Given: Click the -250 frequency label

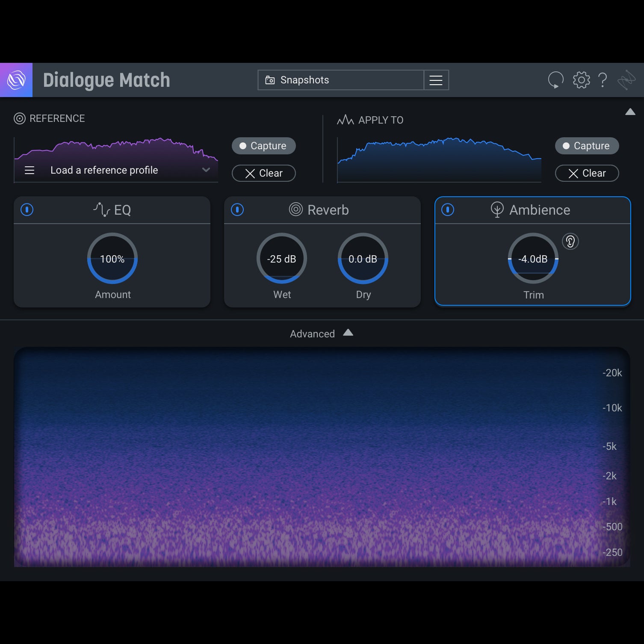Looking at the screenshot, I should tap(612, 552).
